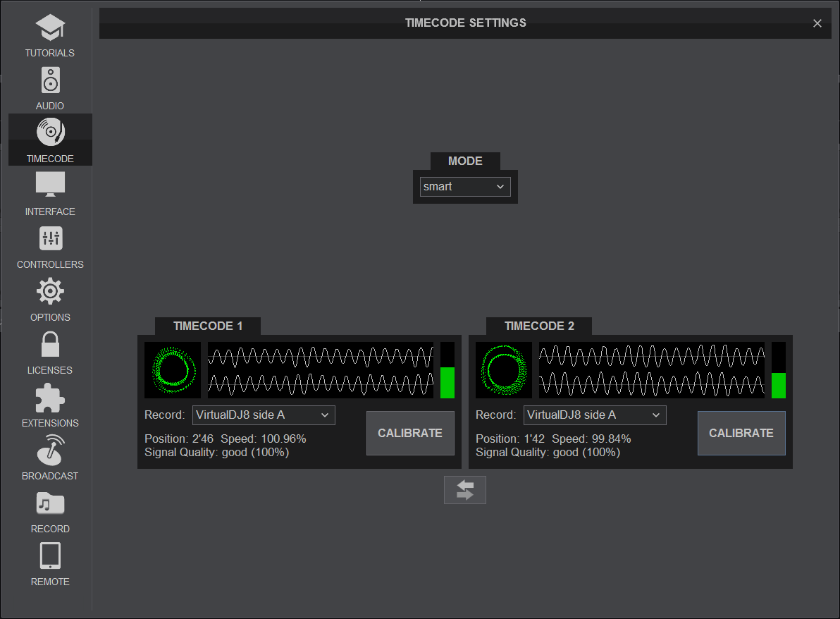Expand the Mode dropdown set to smart
The image size is (840, 619).
click(x=465, y=187)
